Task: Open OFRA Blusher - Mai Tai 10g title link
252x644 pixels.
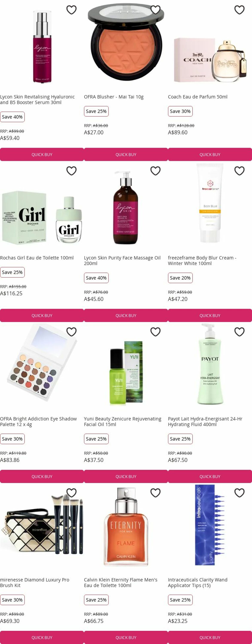Action: (x=114, y=97)
